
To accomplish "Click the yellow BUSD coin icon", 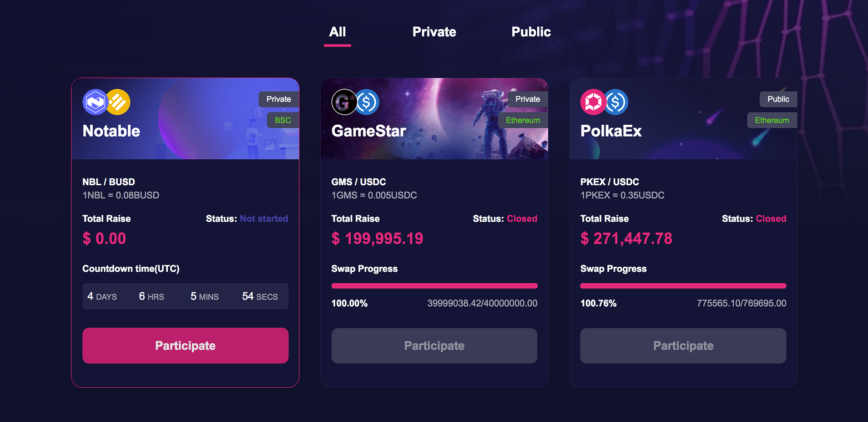I will pos(119,102).
